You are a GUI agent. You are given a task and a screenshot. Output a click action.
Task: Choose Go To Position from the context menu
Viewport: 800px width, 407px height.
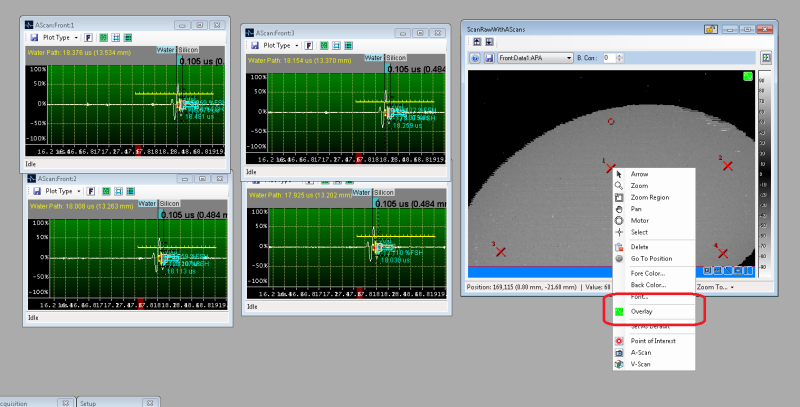(x=654, y=259)
